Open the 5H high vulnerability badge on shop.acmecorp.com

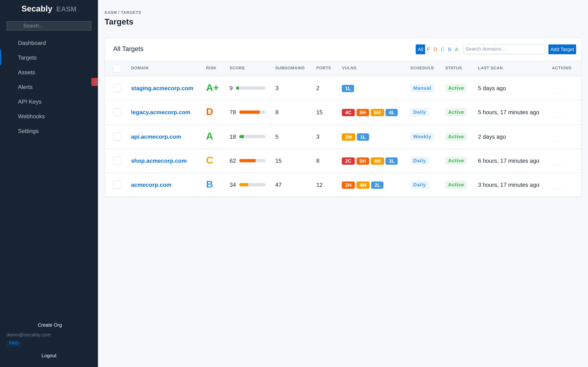(363, 161)
